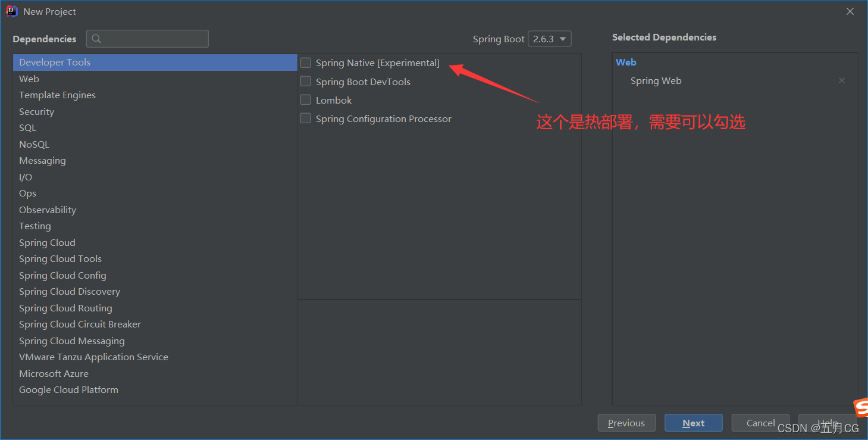Select the Developer Tools category
The width and height of the screenshot is (868, 440).
point(155,63)
